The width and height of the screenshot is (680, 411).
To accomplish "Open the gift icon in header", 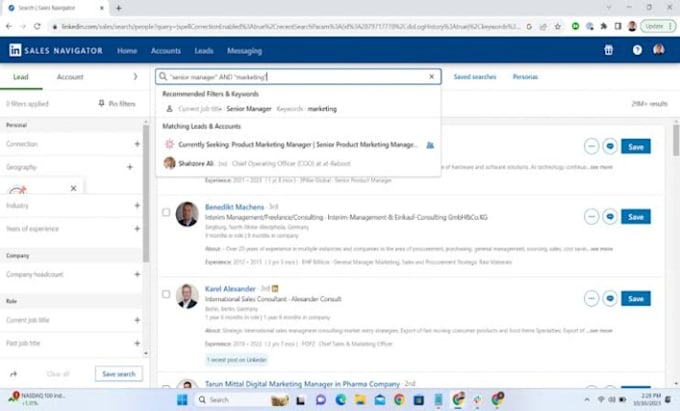I will [x=608, y=50].
